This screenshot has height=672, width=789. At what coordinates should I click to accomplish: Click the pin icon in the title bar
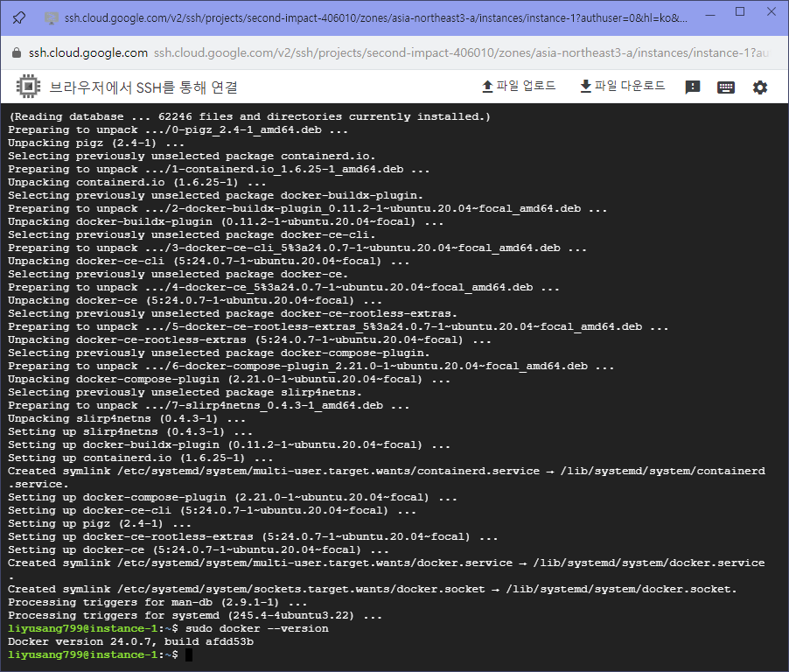(19, 18)
